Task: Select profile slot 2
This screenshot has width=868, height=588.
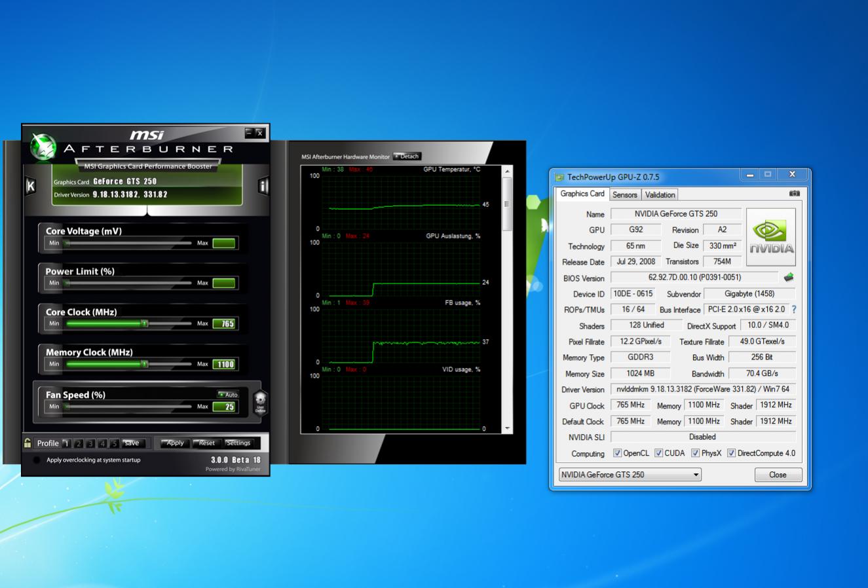Action: click(x=78, y=443)
